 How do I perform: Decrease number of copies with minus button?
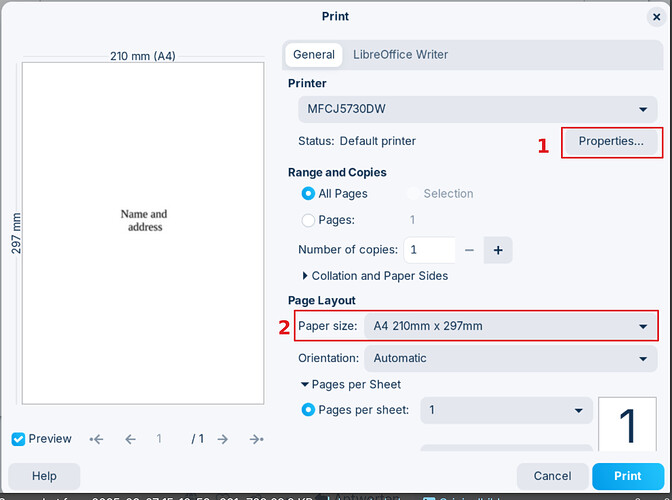tap(469, 250)
